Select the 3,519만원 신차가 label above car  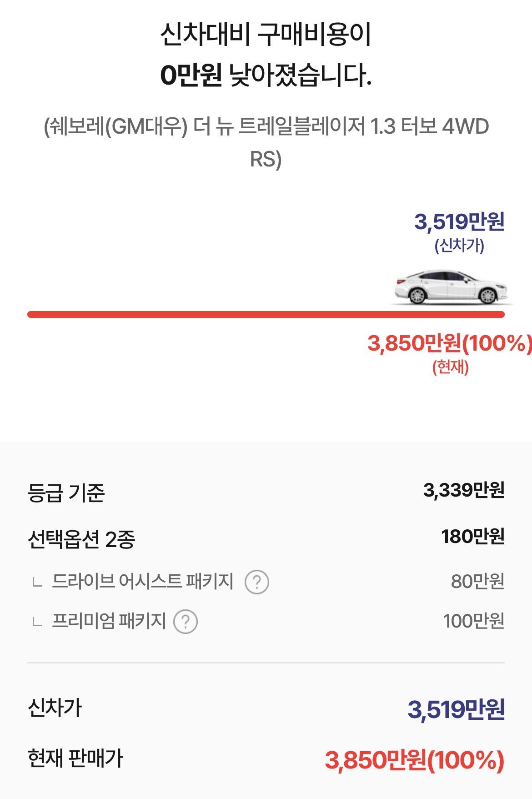click(x=459, y=231)
